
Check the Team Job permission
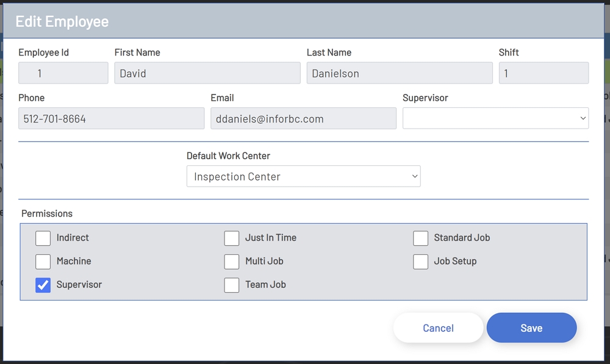(x=232, y=285)
